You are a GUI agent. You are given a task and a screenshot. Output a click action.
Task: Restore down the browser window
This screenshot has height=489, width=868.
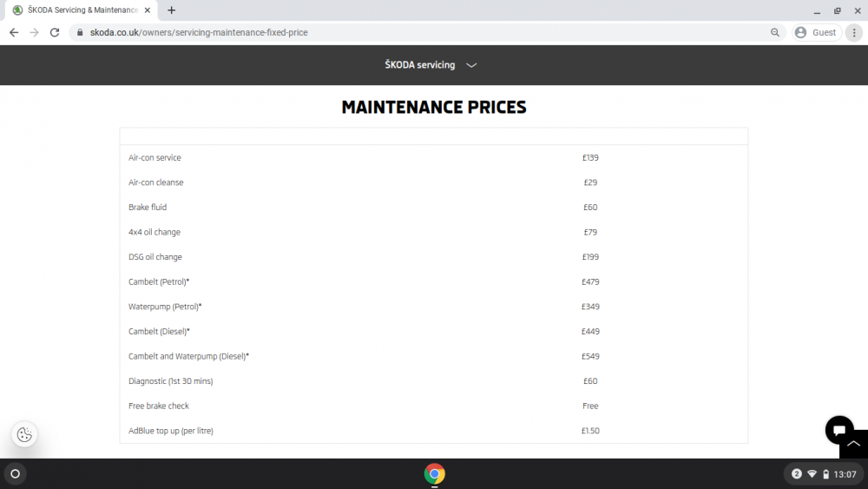tap(837, 10)
